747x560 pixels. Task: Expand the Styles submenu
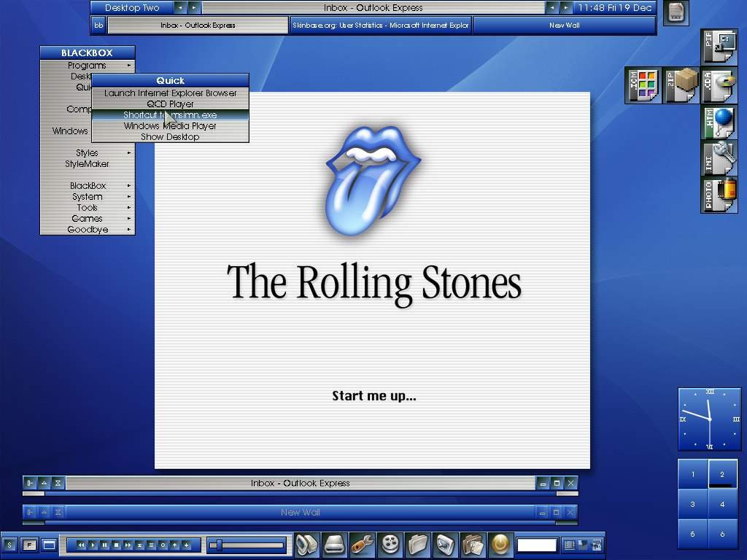click(88, 153)
